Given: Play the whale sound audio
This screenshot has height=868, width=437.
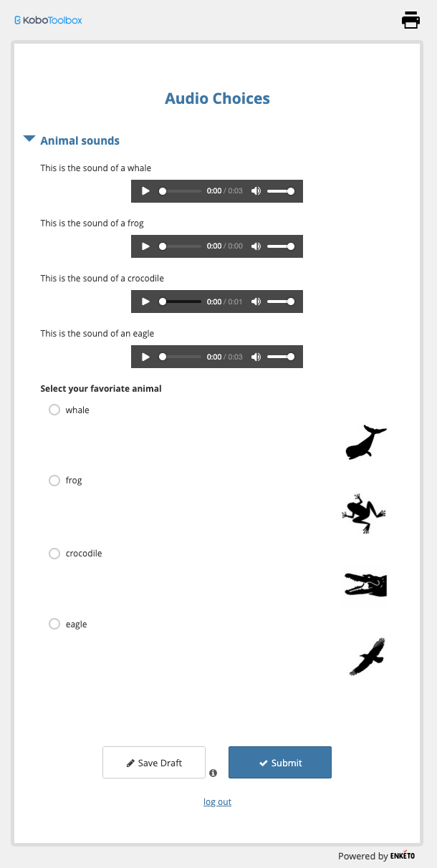Looking at the screenshot, I should 146,191.
